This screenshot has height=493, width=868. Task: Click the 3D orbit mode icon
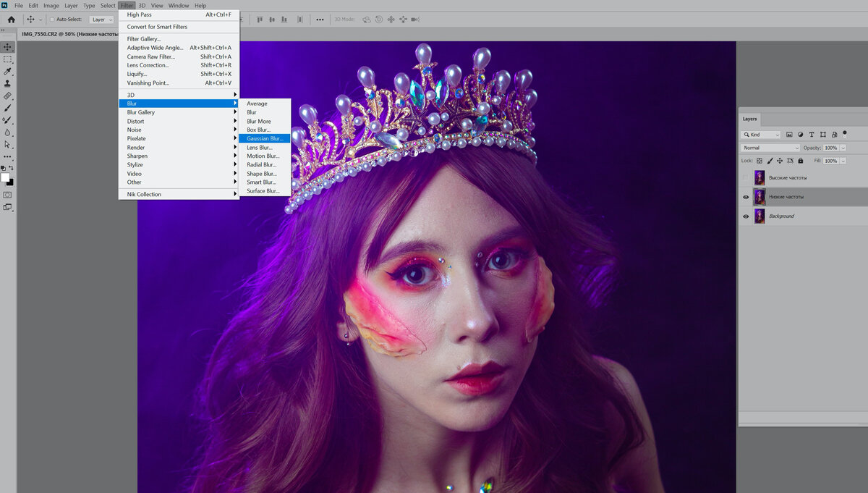coord(367,20)
